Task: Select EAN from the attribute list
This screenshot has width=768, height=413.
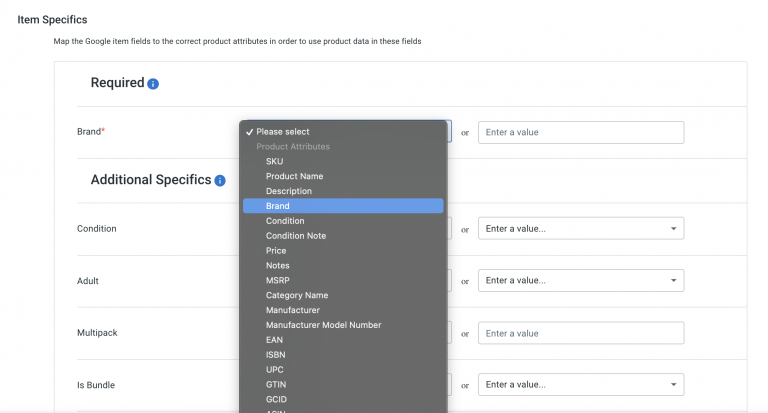Action: [x=275, y=340]
